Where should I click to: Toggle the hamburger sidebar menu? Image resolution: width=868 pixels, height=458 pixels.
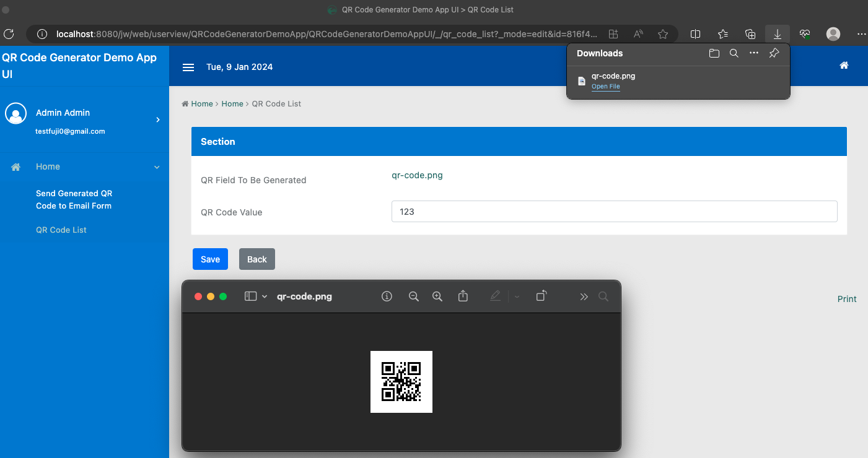pos(188,67)
